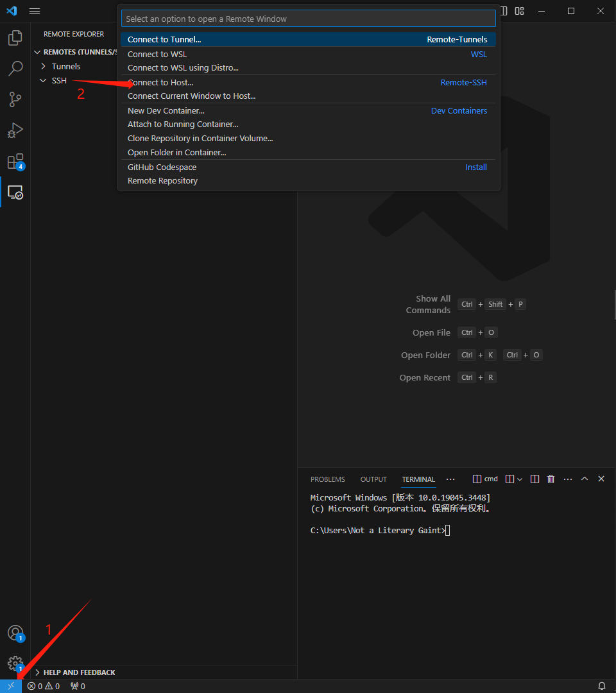Click the WSL group label
Viewport: 616px width, 693px height.
479,54
